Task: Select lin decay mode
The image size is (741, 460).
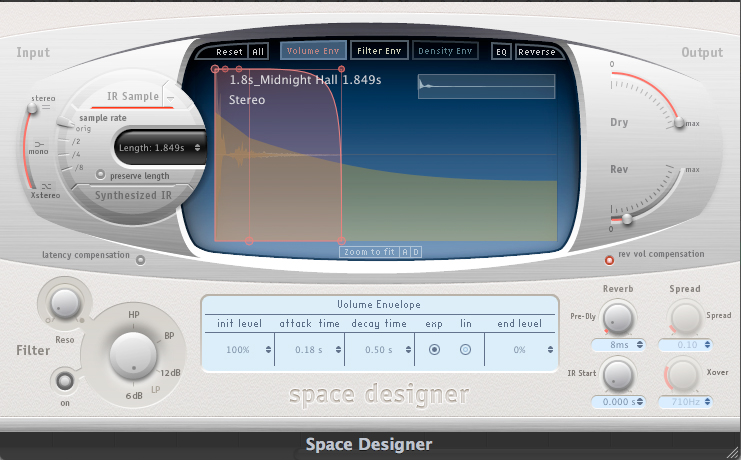Action: 465,349
